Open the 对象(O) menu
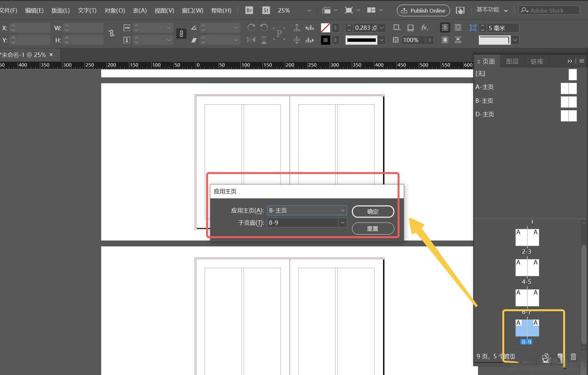 click(115, 10)
